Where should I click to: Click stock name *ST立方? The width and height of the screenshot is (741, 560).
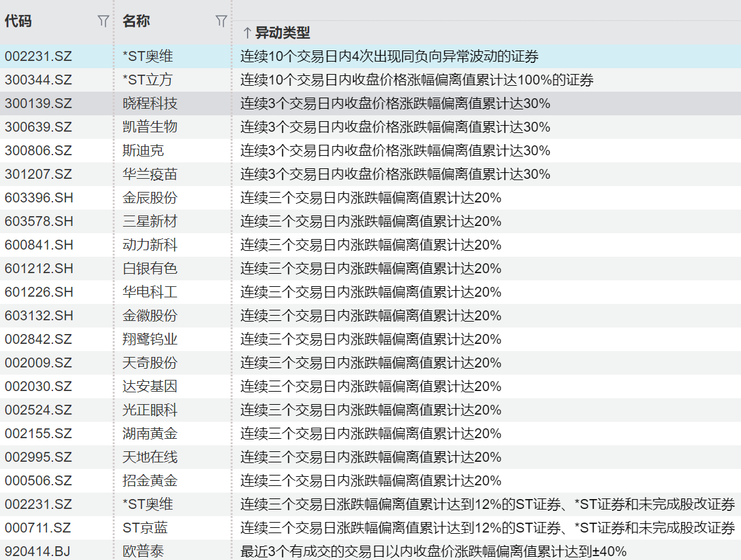pyautogui.click(x=147, y=80)
